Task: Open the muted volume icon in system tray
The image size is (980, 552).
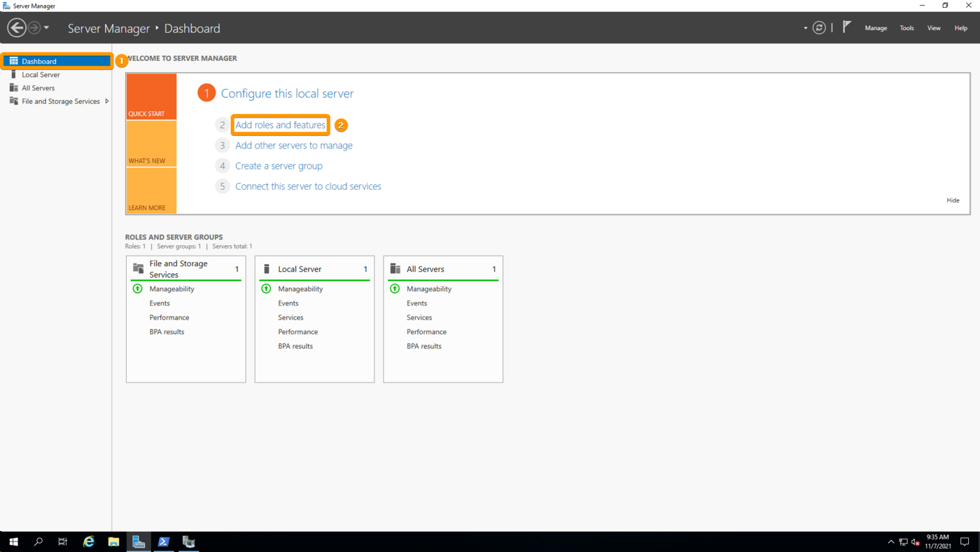Action: (915, 541)
